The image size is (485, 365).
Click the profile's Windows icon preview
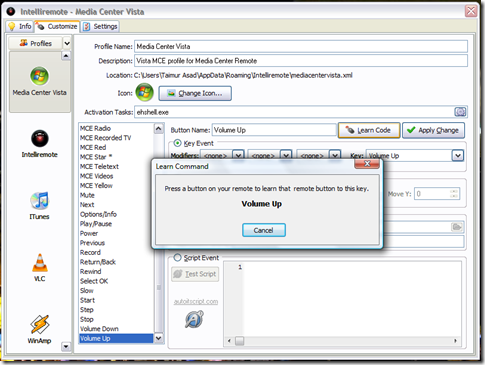point(144,92)
